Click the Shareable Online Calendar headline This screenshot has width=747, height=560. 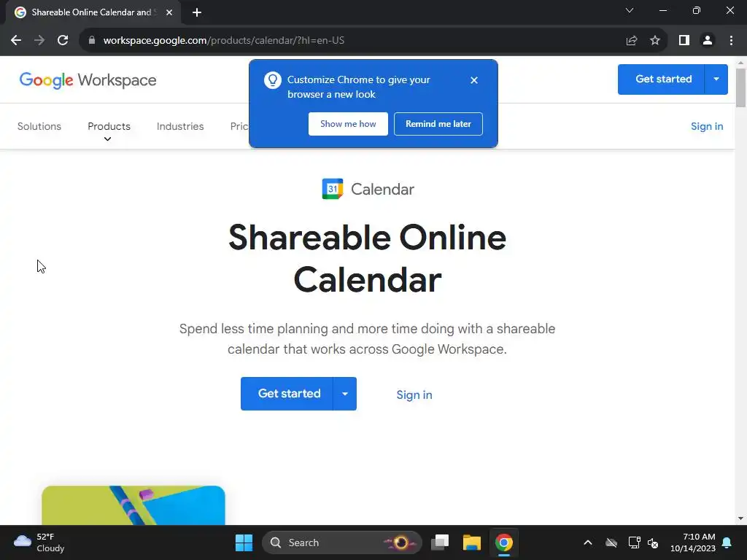coord(368,259)
